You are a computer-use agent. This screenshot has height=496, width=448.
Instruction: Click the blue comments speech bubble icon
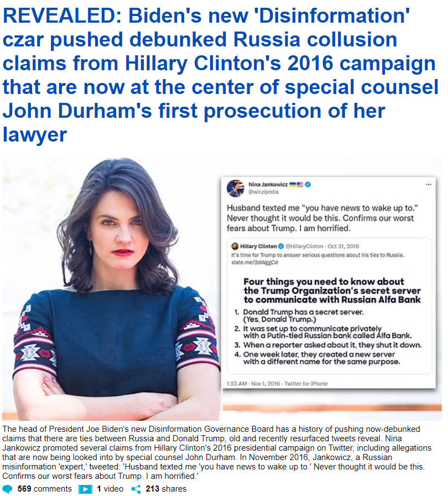[x=7, y=489]
